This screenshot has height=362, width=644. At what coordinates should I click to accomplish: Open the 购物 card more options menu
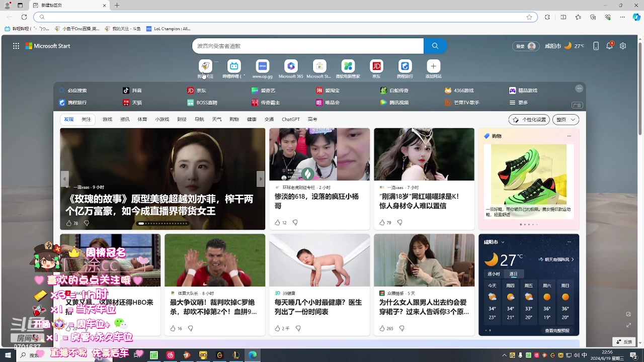569,136
